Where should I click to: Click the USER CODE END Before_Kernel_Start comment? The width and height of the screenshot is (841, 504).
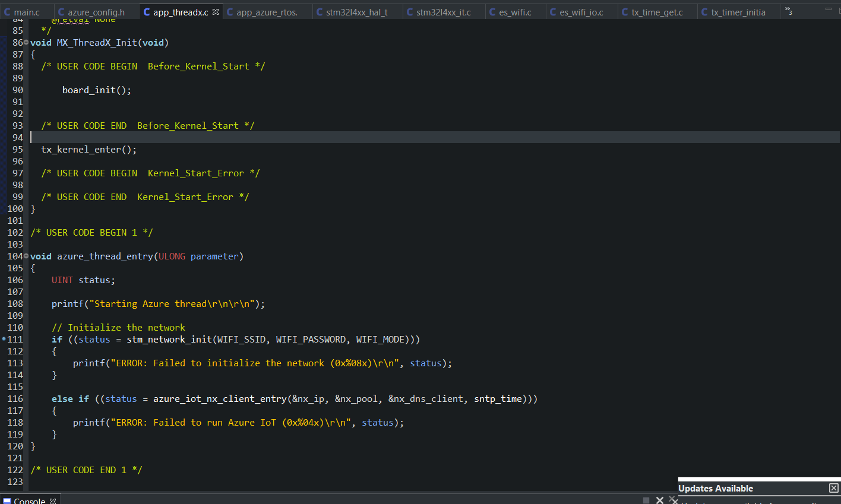click(x=148, y=126)
